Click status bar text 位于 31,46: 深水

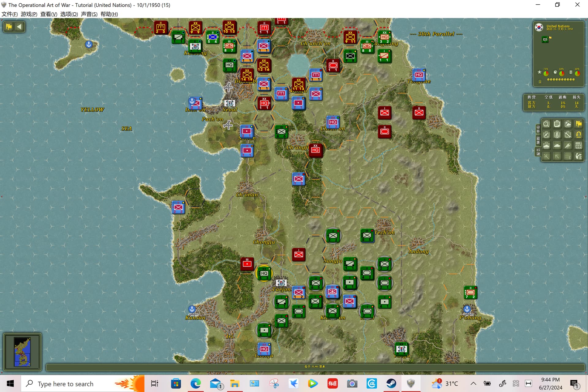coord(315,366)
